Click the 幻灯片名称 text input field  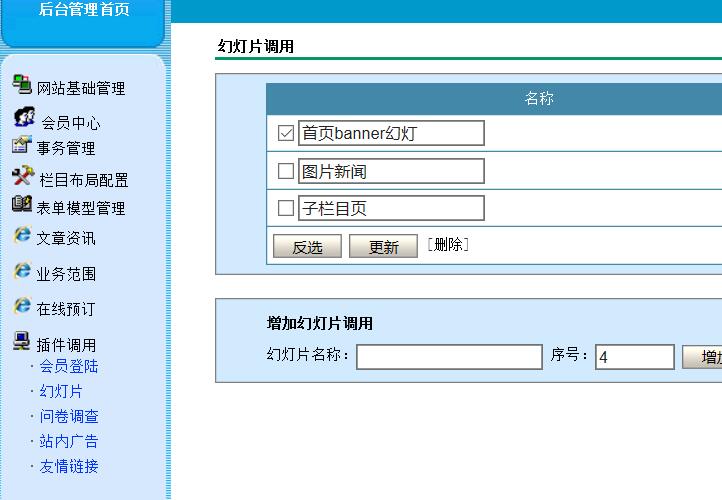pos(449,356)
